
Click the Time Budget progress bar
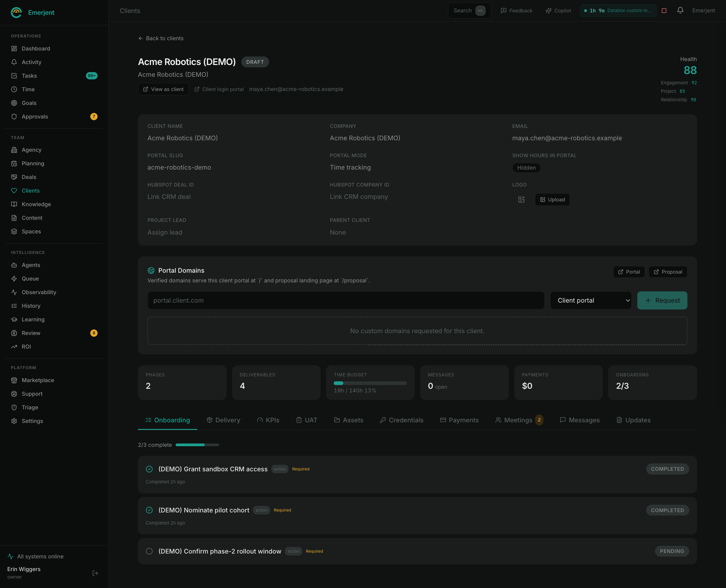click(370, 383)
